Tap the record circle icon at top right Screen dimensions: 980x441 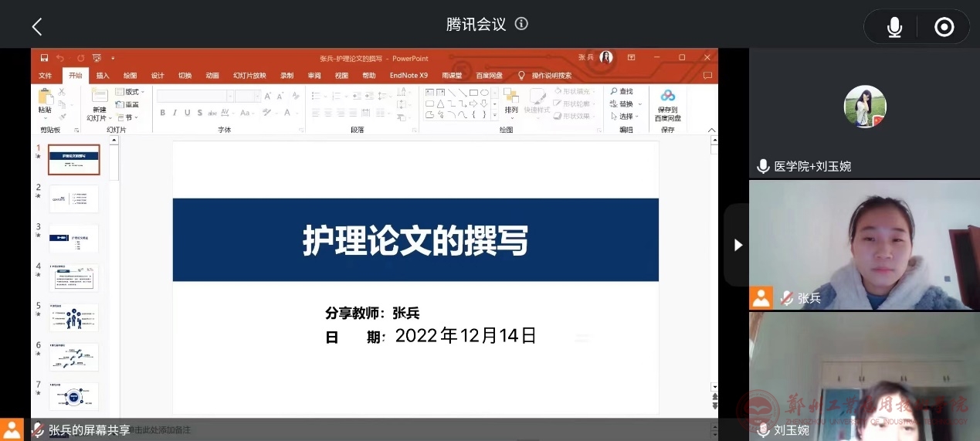[x=944, y=27]
